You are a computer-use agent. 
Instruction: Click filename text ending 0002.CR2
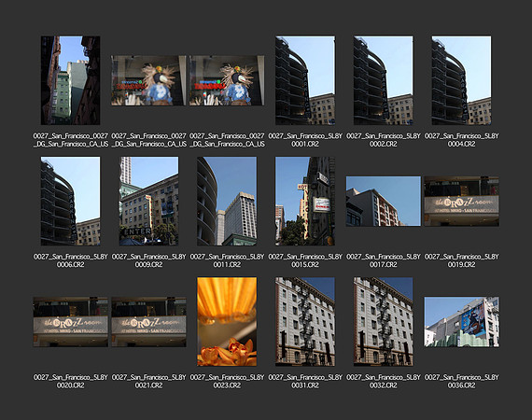384,140
